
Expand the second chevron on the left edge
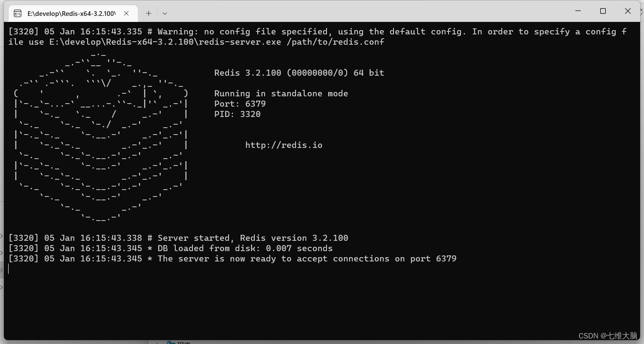click(x=3, y=253)
